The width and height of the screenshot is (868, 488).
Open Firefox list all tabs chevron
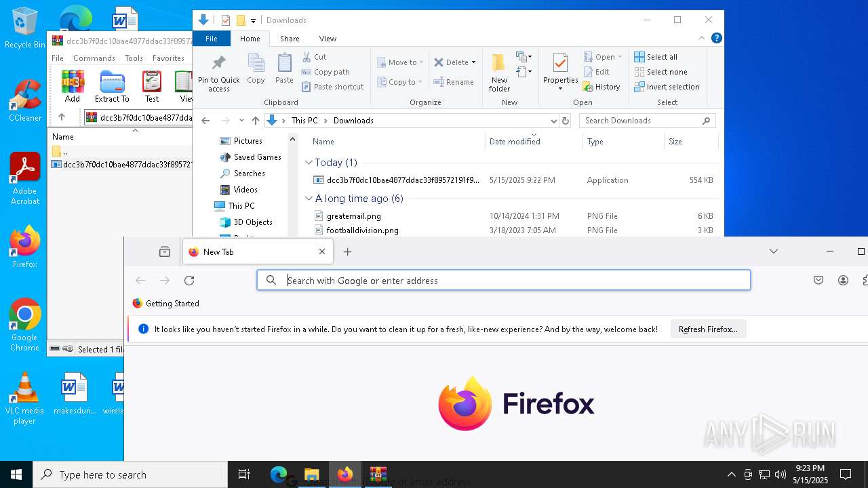point(773,251)
